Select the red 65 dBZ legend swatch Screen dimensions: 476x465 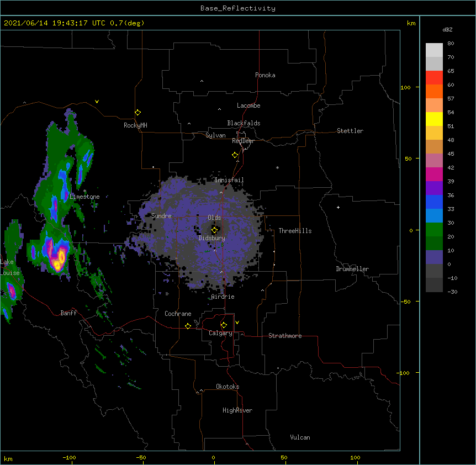434,78
